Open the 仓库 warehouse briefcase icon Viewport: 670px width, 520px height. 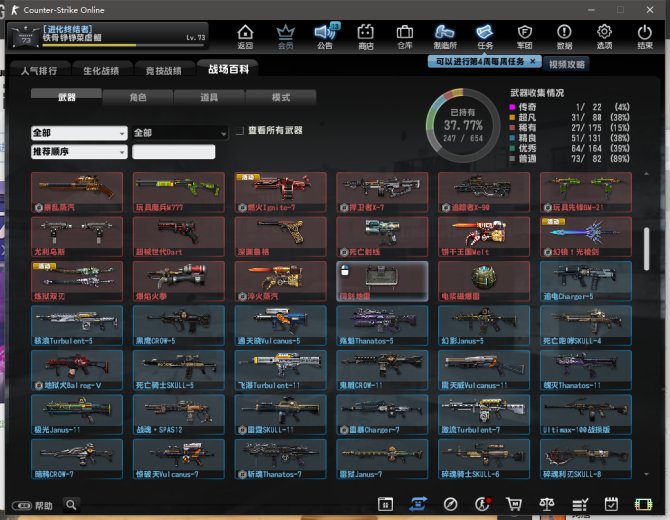point(405,36)
